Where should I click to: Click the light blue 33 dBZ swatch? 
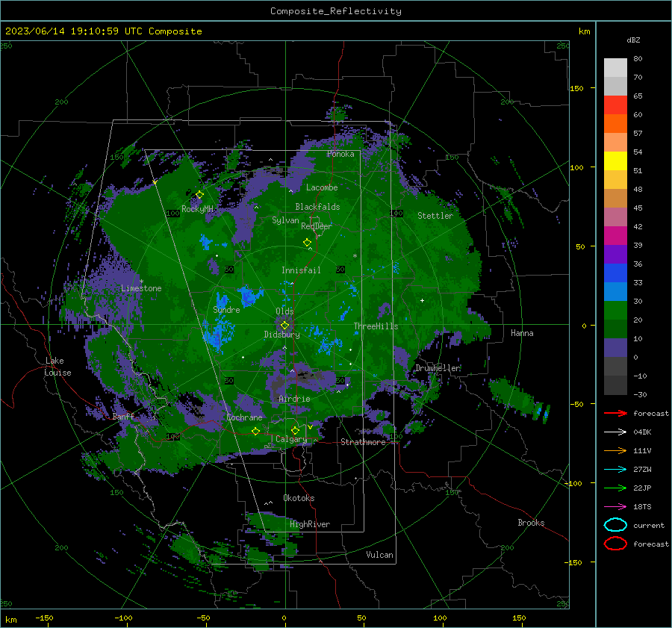[615, 291]
